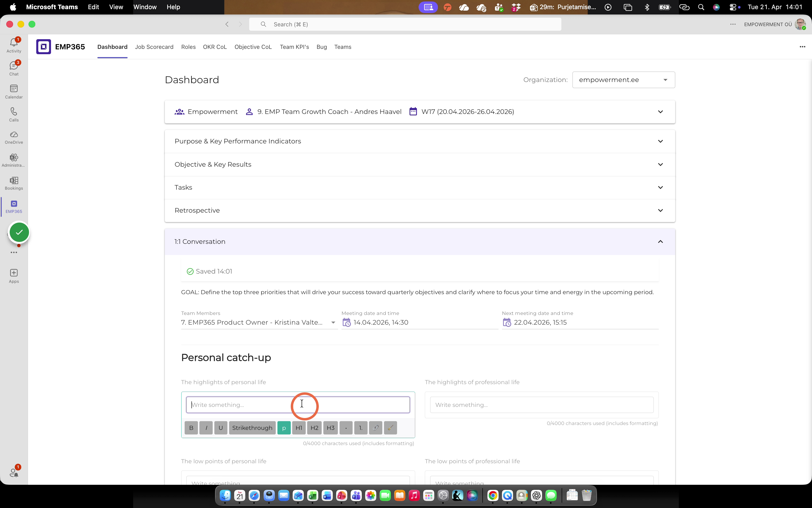812x508 pixels.
Task: Click highlights of professional life text field
Action: tap(542, 405)
